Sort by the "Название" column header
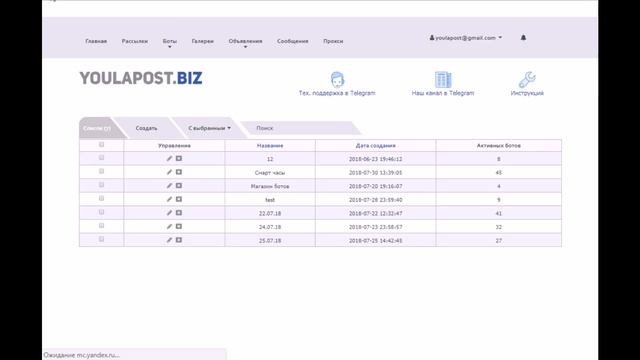640x360 pixels. click(x=270, y=146)
